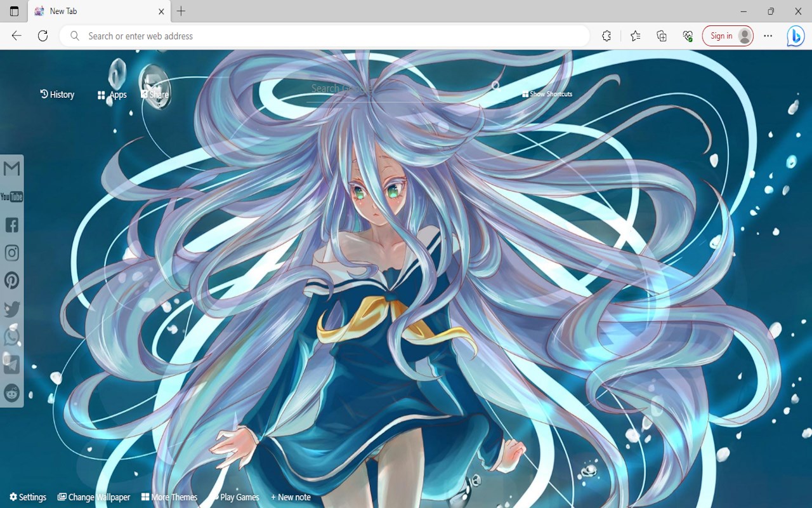Minimize the browser window
This screenshot has height=508, width=812.
743,11
